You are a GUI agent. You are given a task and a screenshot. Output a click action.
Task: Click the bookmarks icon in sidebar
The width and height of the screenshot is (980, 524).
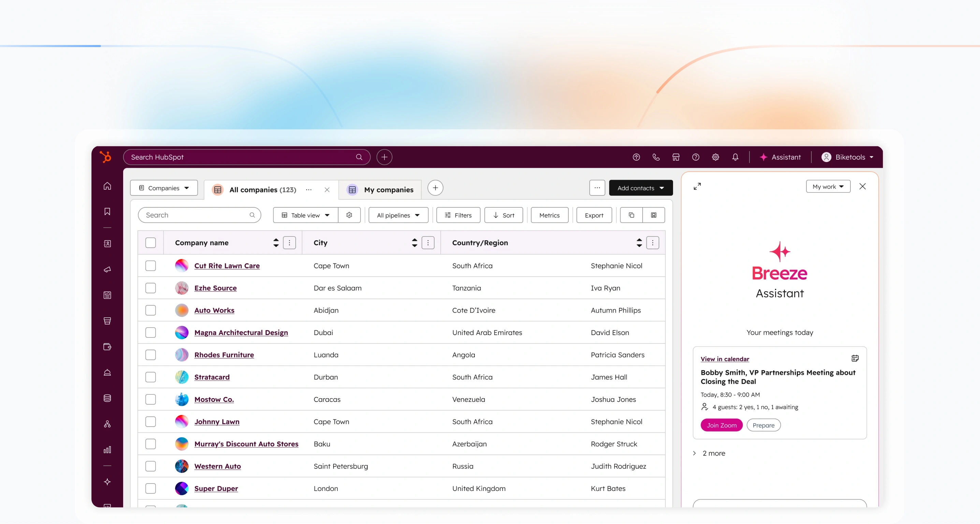pyautogui.click(x=107, y=212)
